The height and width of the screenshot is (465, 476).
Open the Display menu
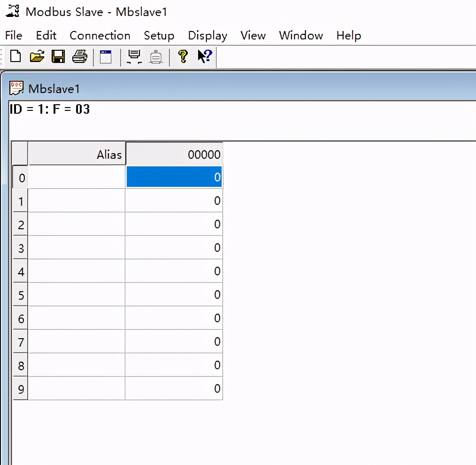click(207, 36)
